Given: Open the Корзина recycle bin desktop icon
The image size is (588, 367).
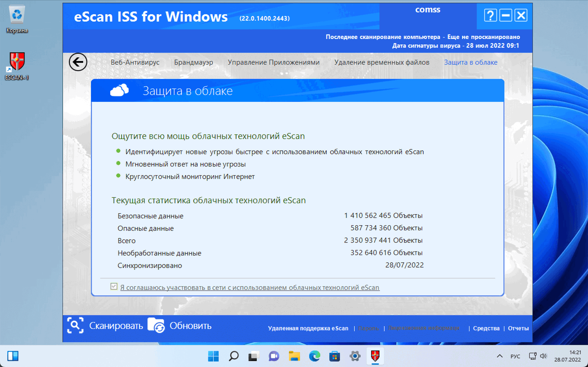Looking at the screenshot, I should click(17, 20).
